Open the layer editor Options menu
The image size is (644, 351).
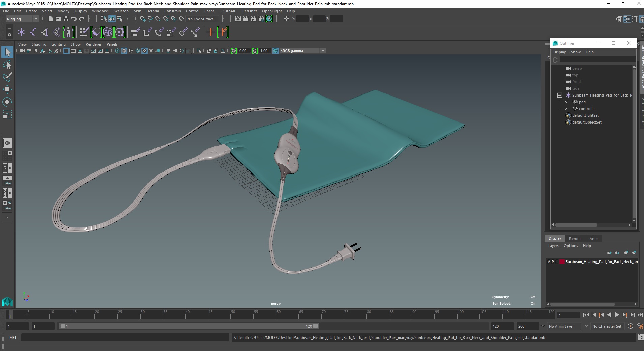tap(570, 246)
